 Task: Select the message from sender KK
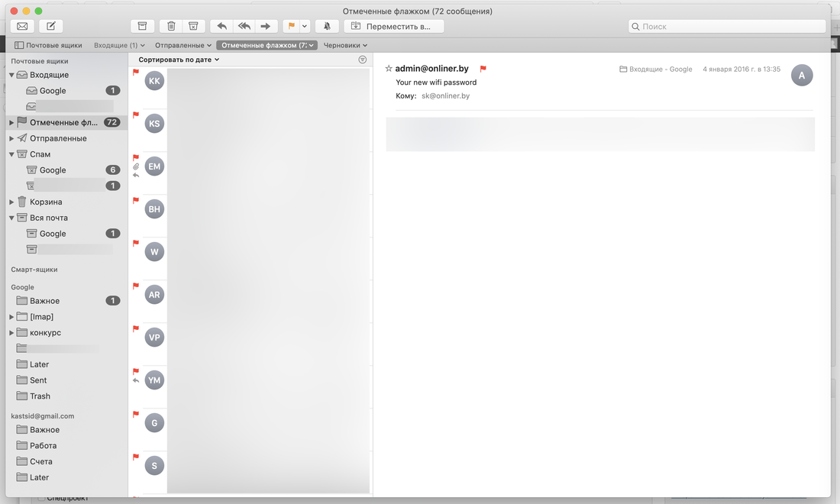tap(250, 87)
